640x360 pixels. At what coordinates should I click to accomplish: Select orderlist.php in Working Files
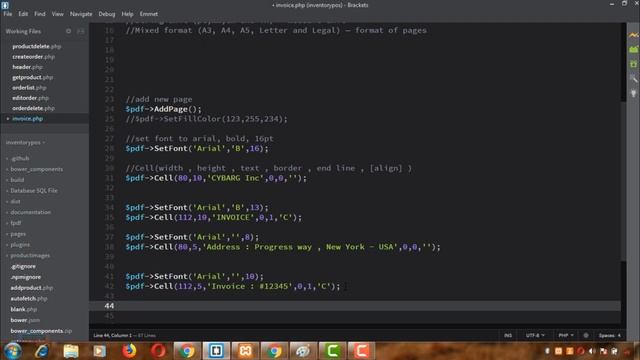29,88
